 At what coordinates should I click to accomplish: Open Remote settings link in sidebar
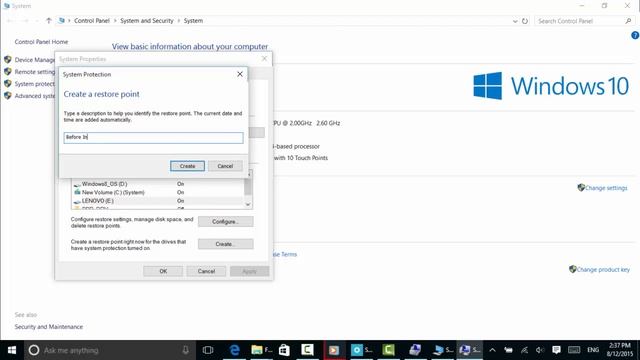[35, 72]
